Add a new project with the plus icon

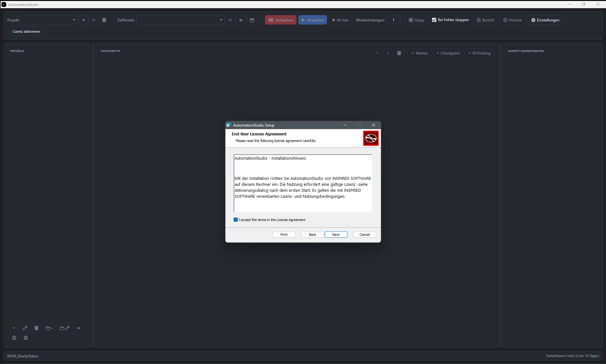coord(84,20)
